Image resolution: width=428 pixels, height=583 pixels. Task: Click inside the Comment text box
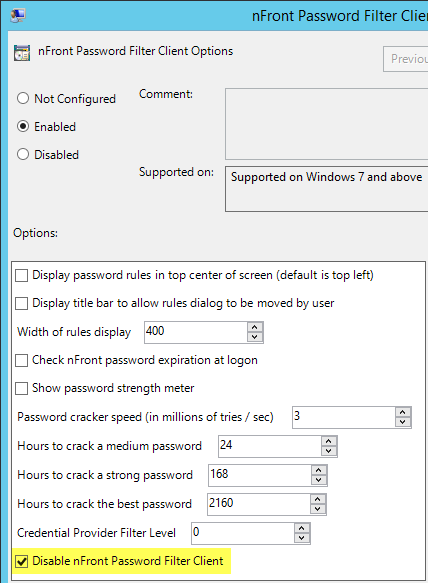pos(326,124)
